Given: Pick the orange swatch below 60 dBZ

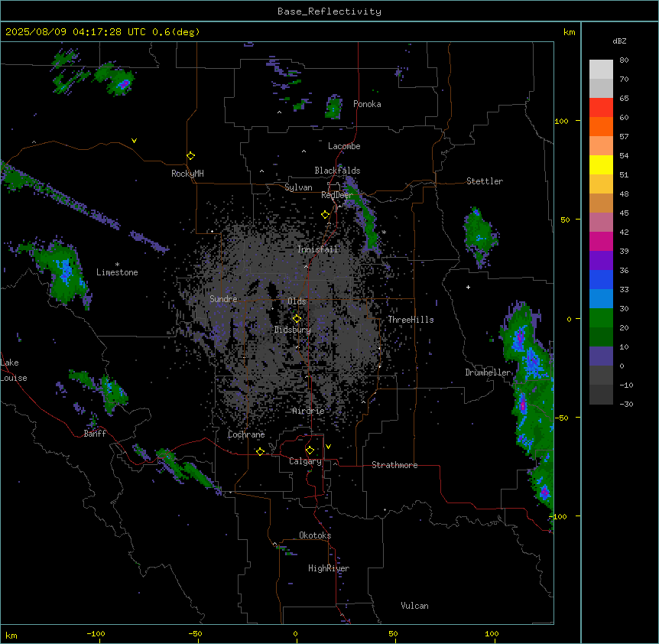Looking at the screenshot, I should click(x=601, y=126).
